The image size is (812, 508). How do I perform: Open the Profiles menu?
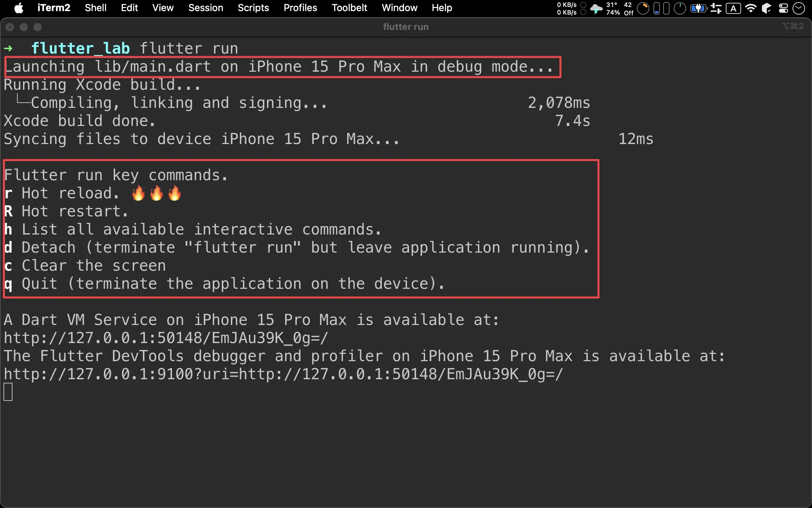point(300,8)
